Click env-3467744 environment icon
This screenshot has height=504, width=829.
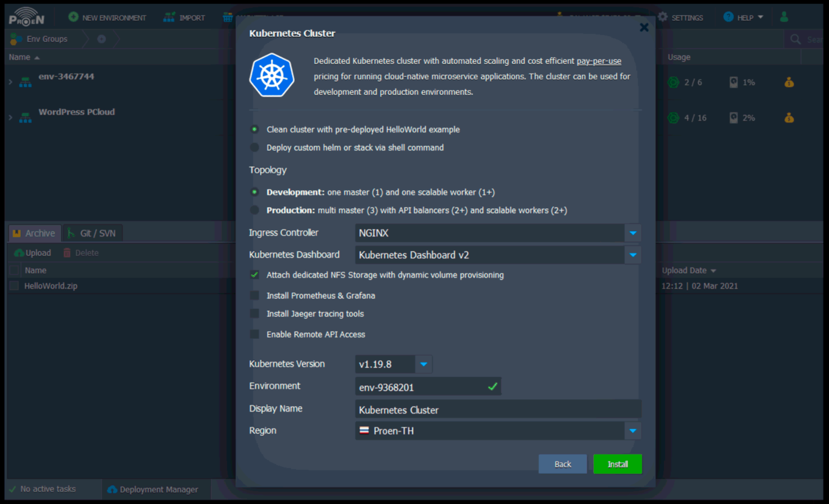pyautogui.click(x=25, y=82)
